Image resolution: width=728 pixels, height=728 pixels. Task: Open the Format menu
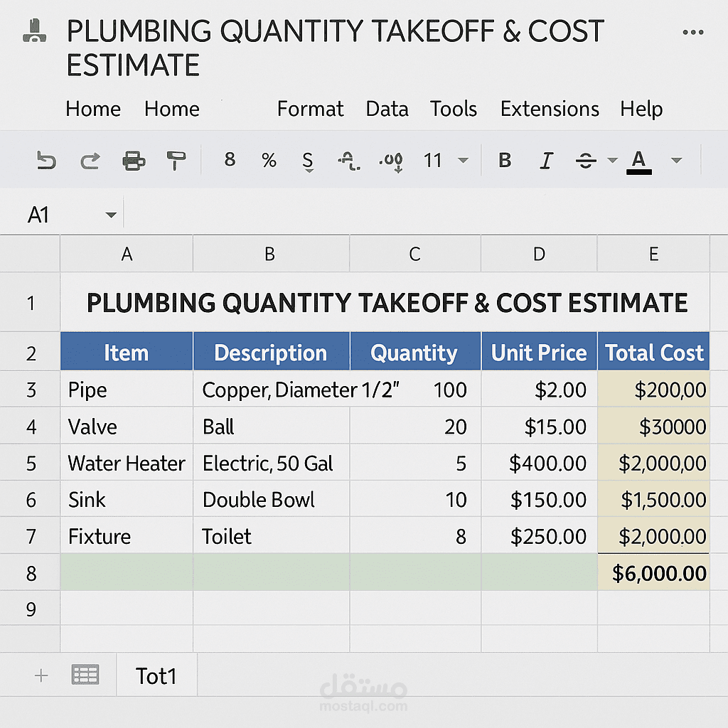(310, 109)
